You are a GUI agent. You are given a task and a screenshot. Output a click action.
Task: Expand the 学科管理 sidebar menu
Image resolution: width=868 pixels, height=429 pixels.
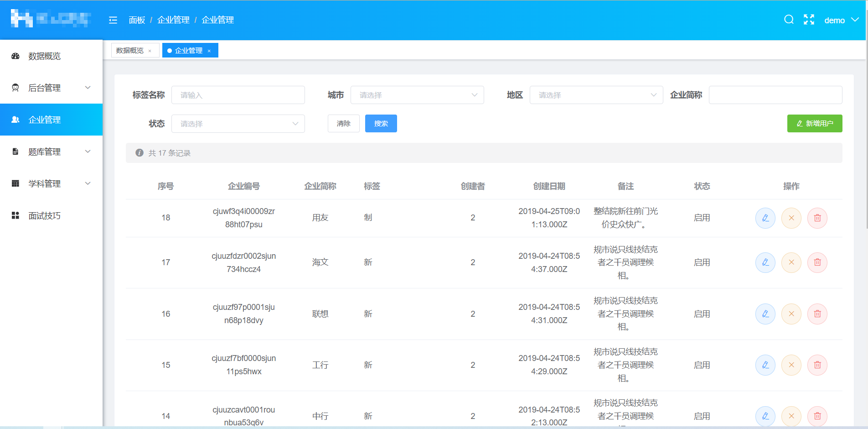pyautogui.click(x=51, y=183)
